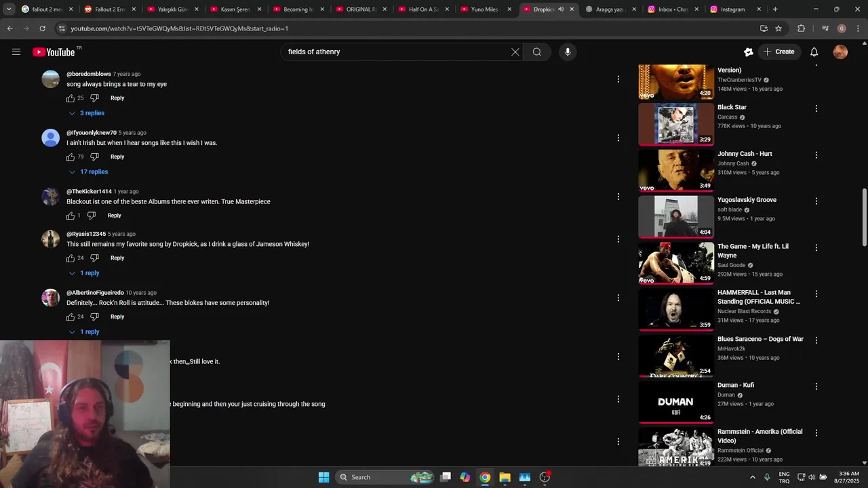Go to YouTube home via logo

click(x=54, y=52)
